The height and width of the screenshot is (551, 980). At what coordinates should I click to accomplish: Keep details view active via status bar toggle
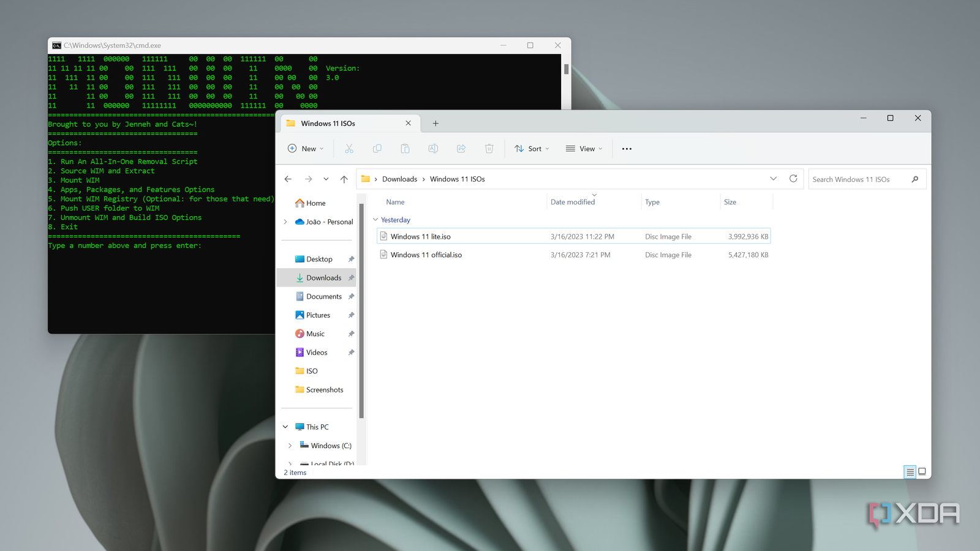coord(910,472)
